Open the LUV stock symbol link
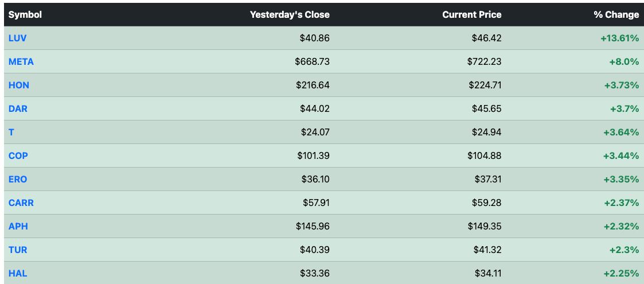 pos(18,38)
